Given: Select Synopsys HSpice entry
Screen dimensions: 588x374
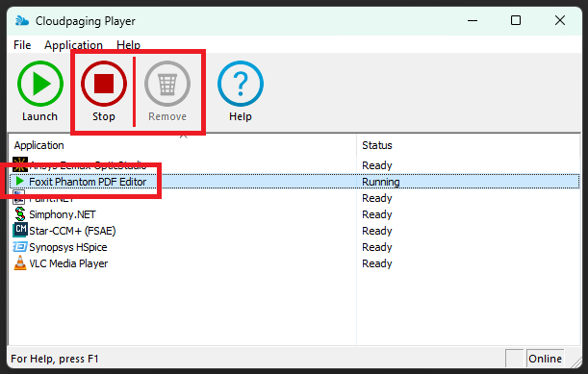Looking at the screenshot, I should (x=68, y=247).
